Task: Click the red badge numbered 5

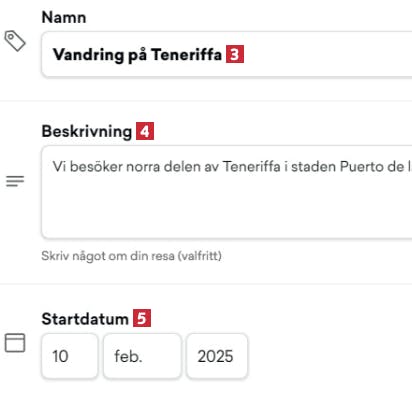Action: click(x=142, y=318)
